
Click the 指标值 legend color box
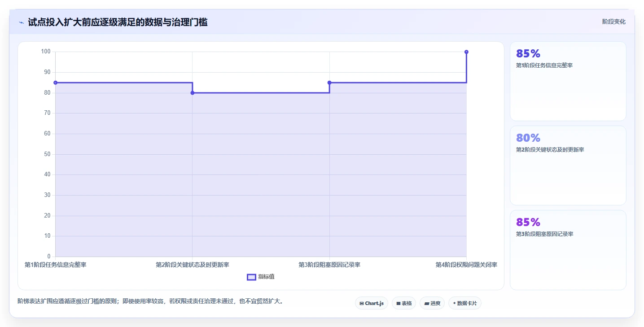coord(251,277)
